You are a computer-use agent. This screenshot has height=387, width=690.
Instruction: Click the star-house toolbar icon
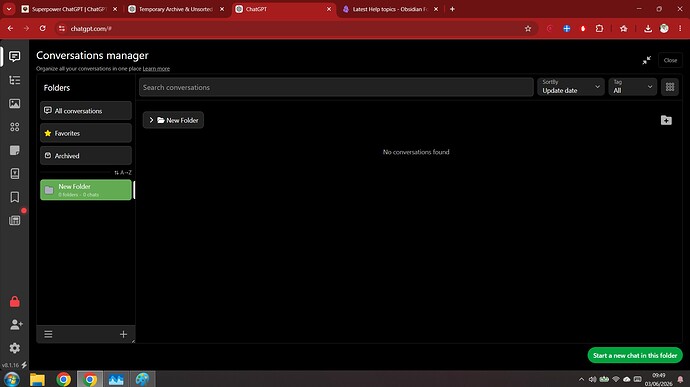624,29
